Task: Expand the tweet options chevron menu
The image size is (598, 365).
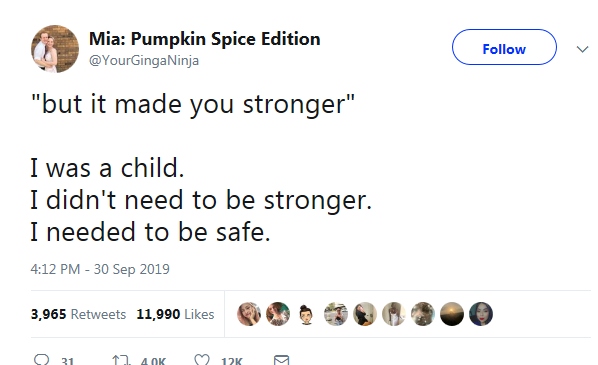Action: (582, 49)
